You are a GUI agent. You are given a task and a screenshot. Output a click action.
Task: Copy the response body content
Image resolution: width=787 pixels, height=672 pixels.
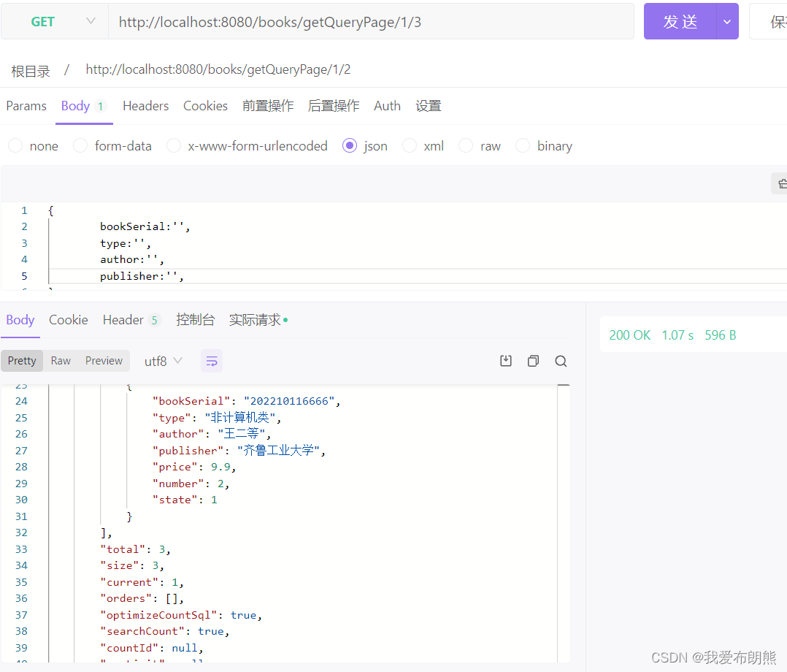[533, 360]
